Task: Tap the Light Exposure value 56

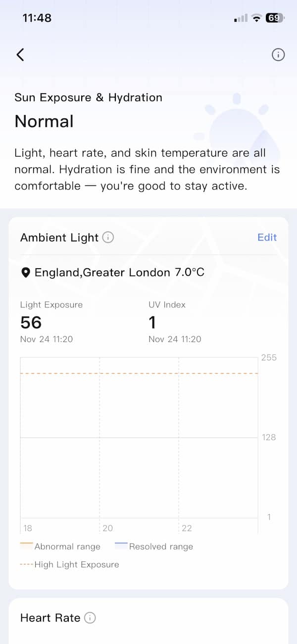Action: point(31,322)
